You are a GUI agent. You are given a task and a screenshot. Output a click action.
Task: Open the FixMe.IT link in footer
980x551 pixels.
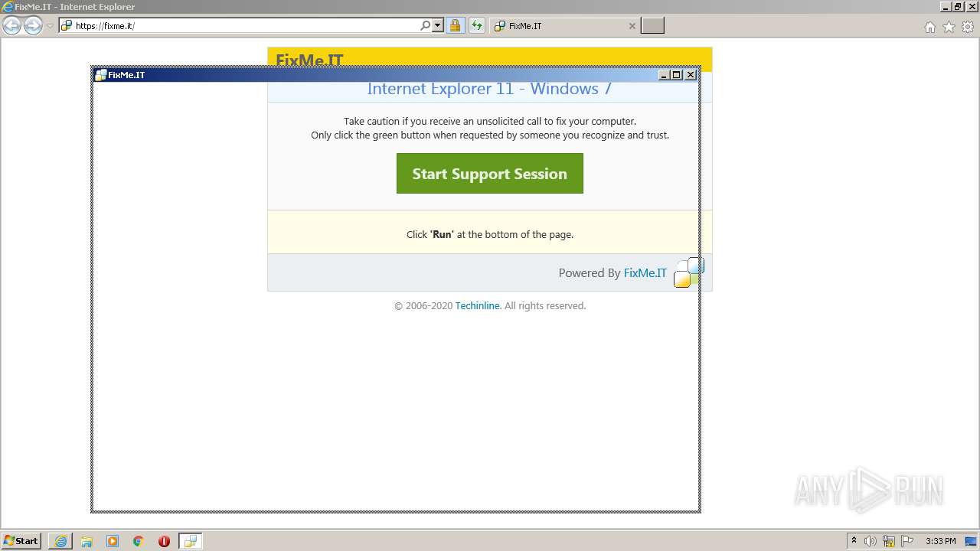point(645,273)
